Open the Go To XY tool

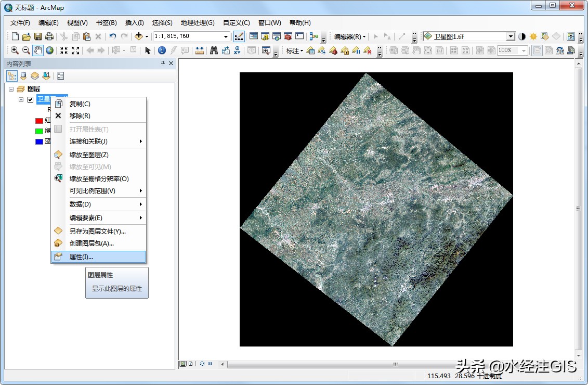[x=238, y=50]
